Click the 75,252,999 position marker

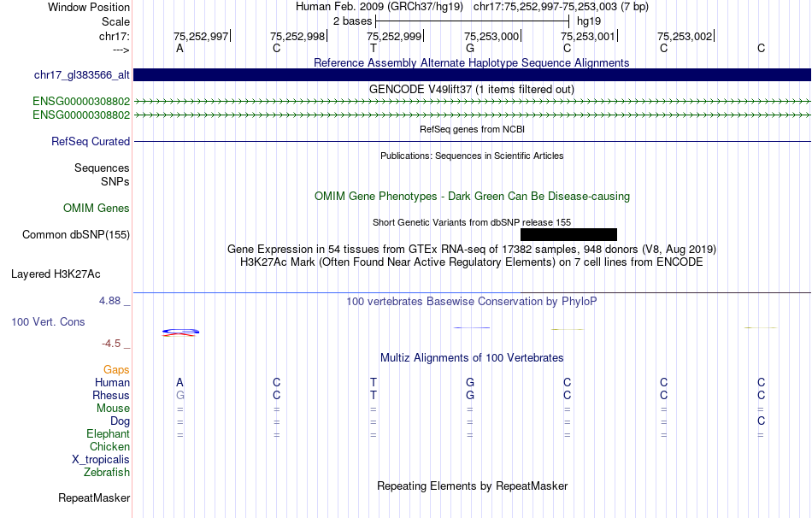coord(394,36)
